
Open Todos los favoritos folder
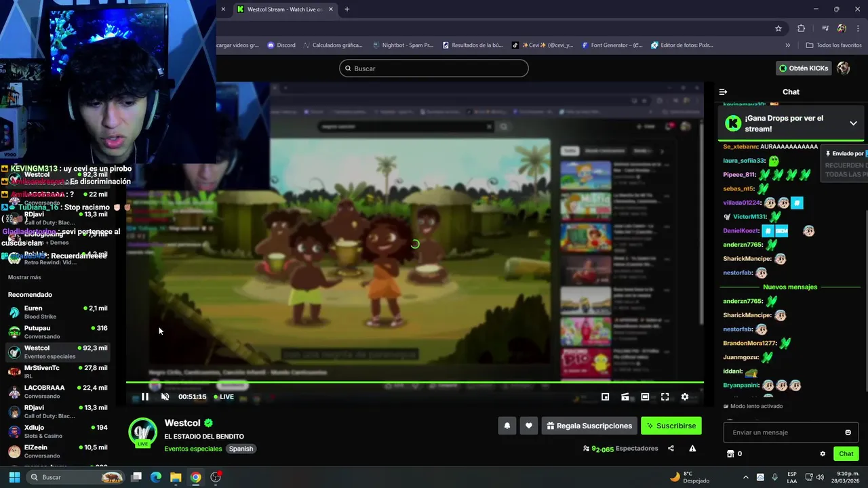tap(833, 45)
